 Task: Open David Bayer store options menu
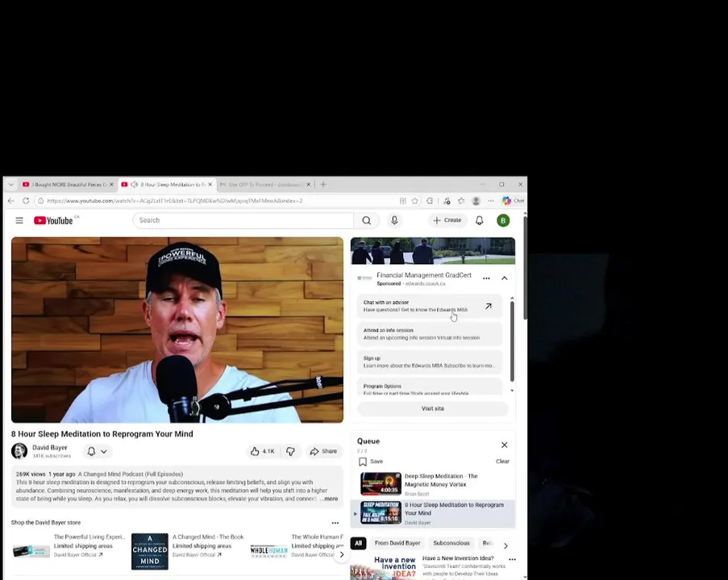(x=335, y=523)
